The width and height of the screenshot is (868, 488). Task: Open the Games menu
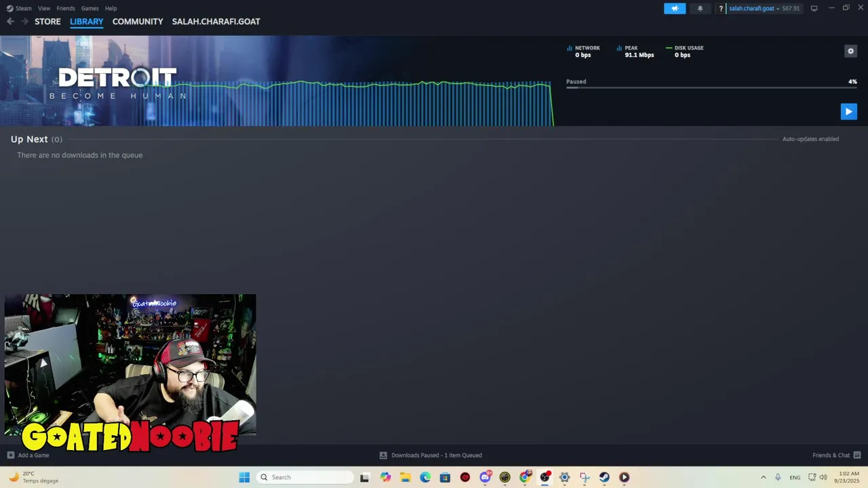[90, 8]
